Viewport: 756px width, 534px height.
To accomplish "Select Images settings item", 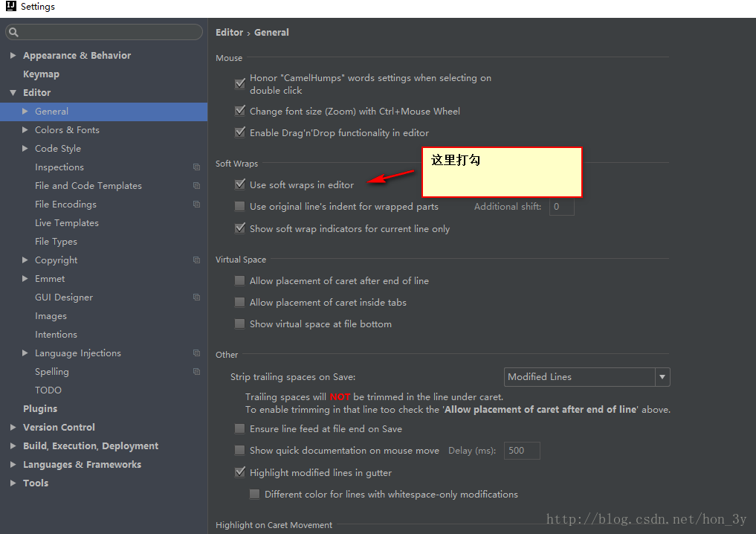I will [51, 316].
